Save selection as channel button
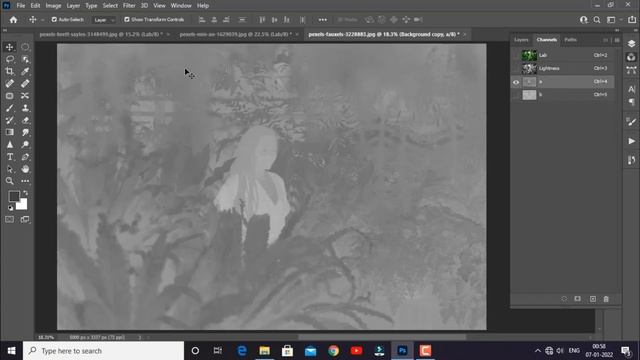Viewport: 640px width, 360px height. tap(578, 299)
